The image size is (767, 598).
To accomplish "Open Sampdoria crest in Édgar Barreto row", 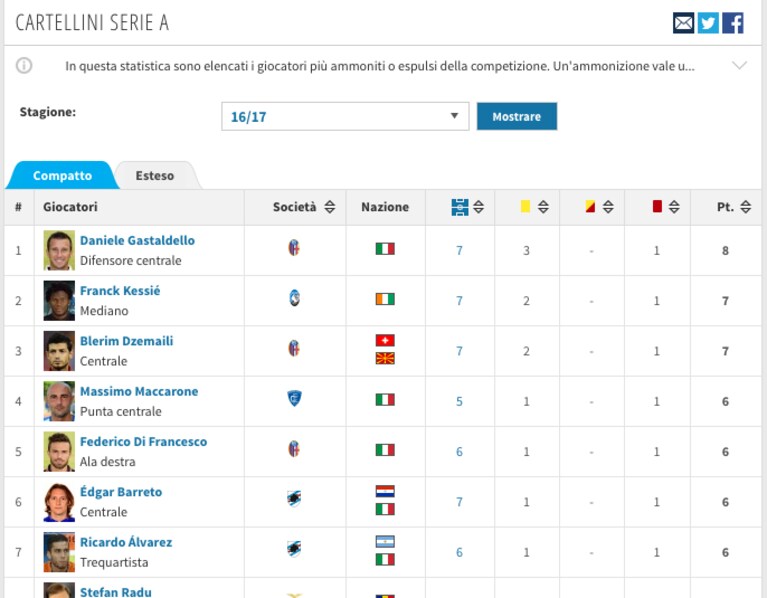I will pos(294,499).
